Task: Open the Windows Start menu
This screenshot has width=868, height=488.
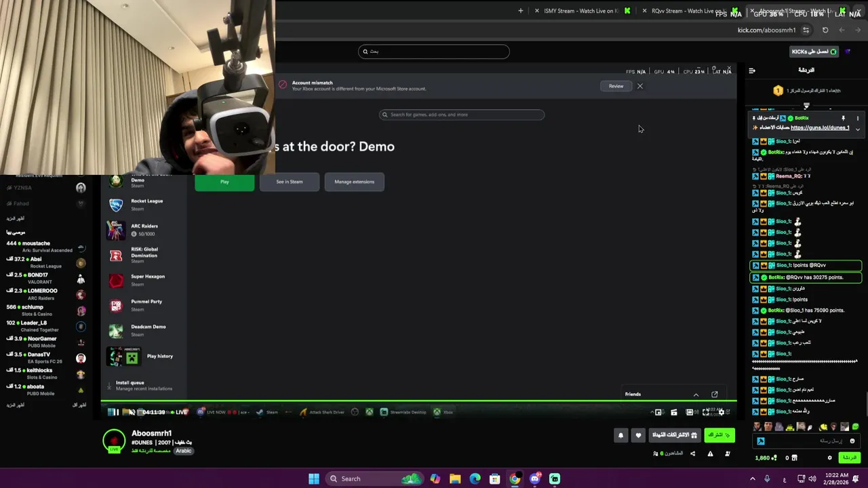Action: [314, 479]
